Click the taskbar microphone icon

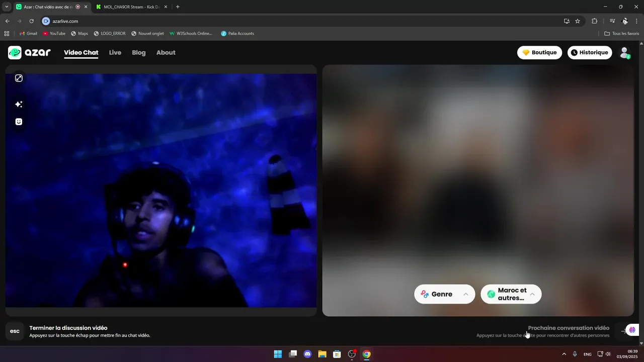point(575,354)
